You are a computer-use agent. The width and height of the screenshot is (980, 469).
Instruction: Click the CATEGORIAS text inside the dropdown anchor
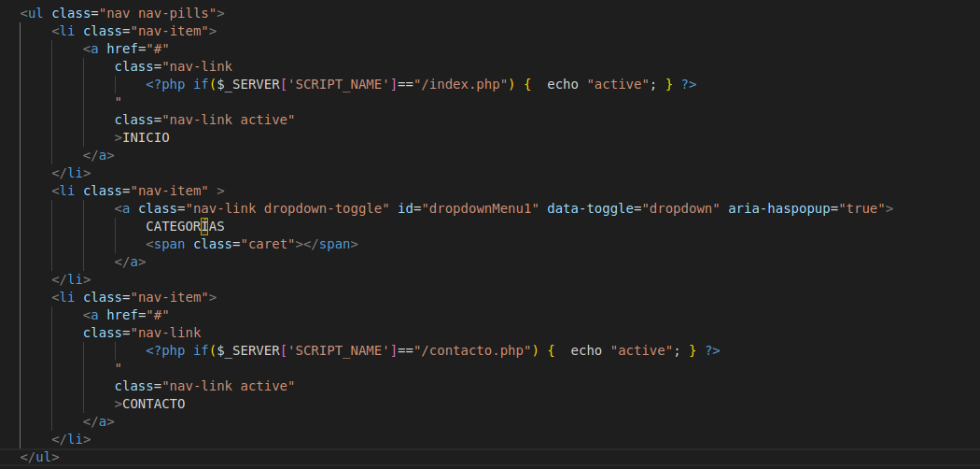click(x=185, y=226)
